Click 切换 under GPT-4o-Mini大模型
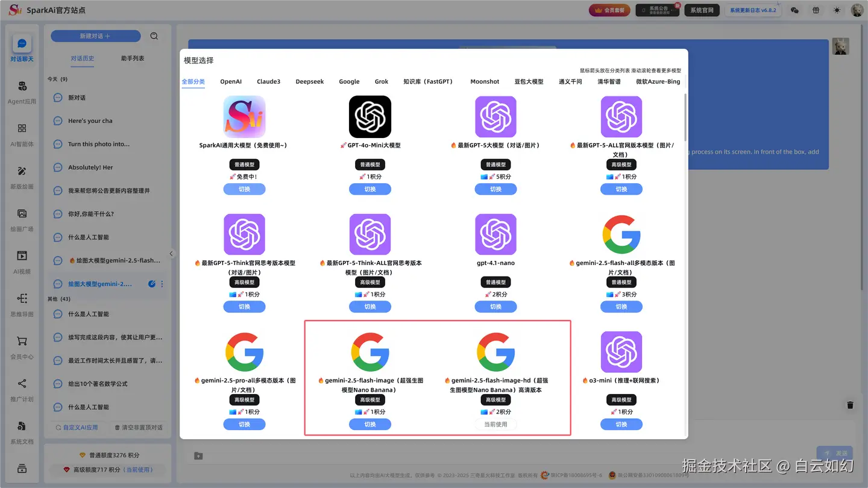This screenshot has width=868, height=488. (370, 189)
